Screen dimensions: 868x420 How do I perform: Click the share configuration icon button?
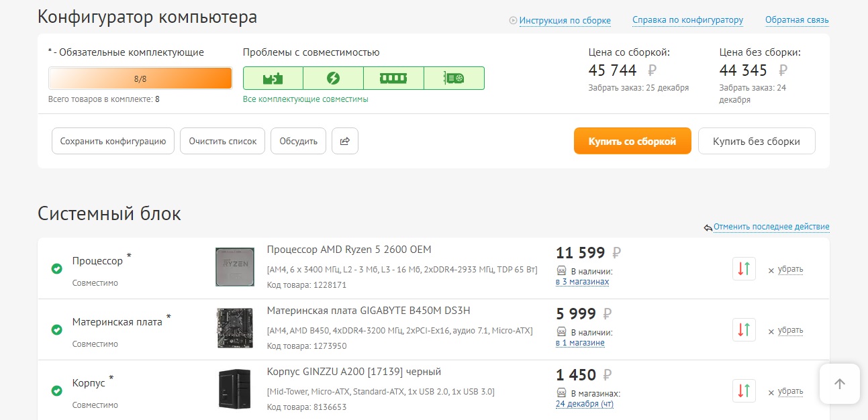345,141
